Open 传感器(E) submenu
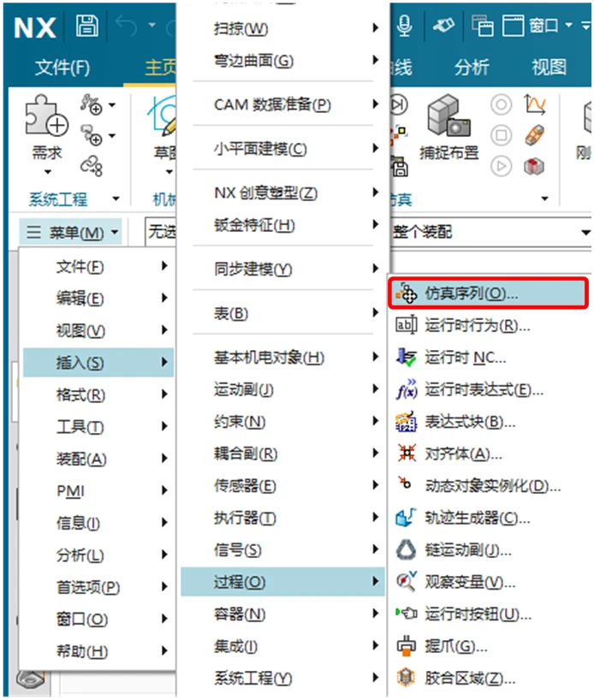594x700 pixels. [282, 486]
